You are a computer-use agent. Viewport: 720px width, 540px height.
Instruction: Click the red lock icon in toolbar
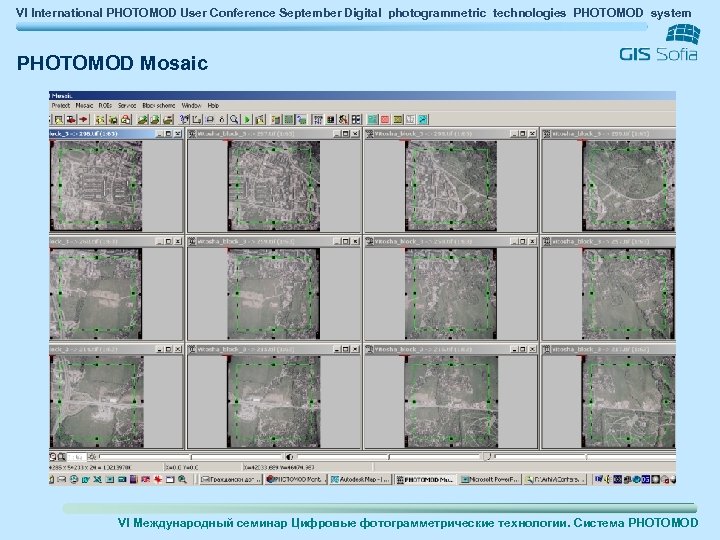(x=126, y=119)
